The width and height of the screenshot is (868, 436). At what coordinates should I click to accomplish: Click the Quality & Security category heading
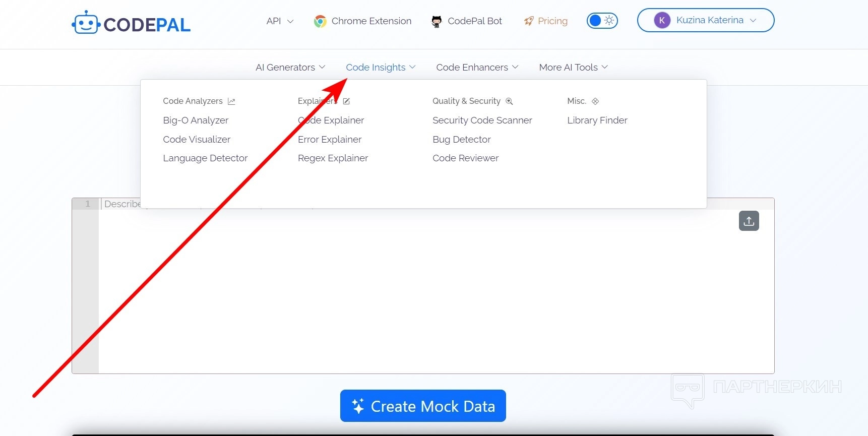(x=466, y=101)
